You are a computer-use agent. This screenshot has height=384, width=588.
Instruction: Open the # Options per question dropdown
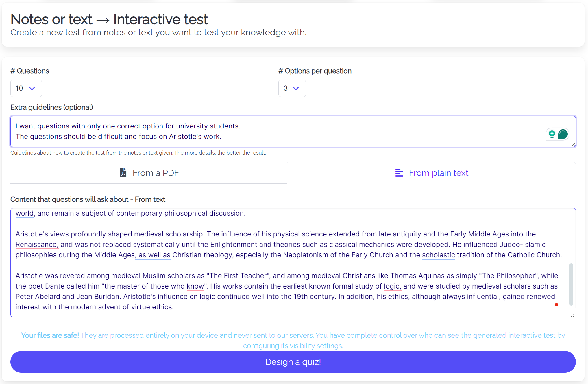click(x=292, y=88)
